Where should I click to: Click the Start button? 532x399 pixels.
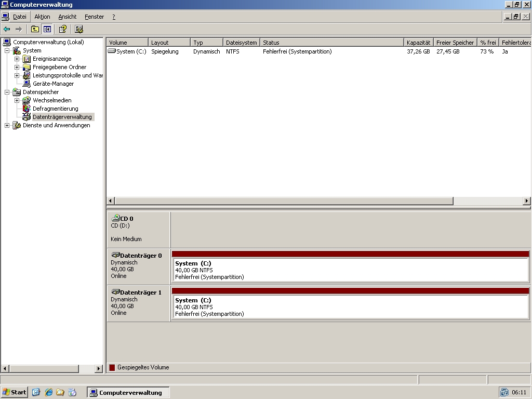(14, 392)
